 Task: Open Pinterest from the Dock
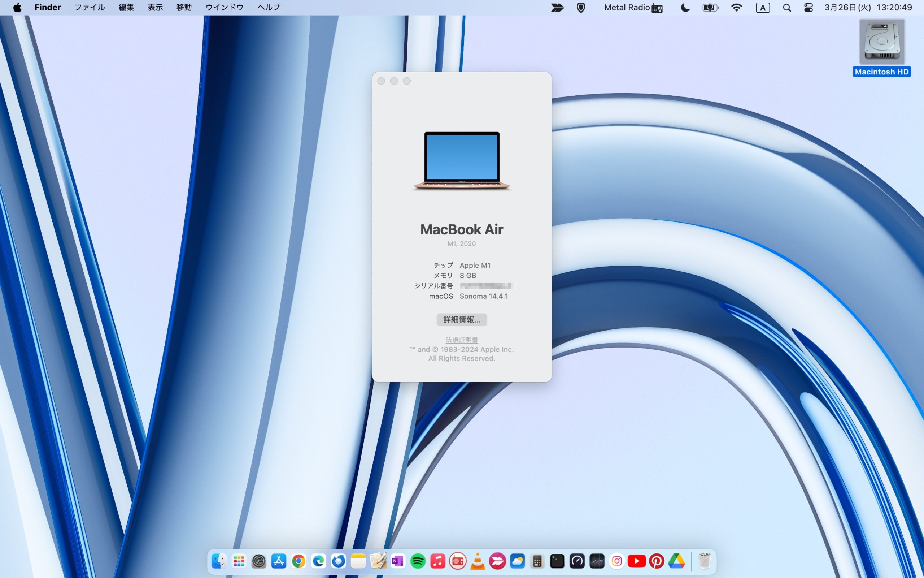tap(656, 561)
